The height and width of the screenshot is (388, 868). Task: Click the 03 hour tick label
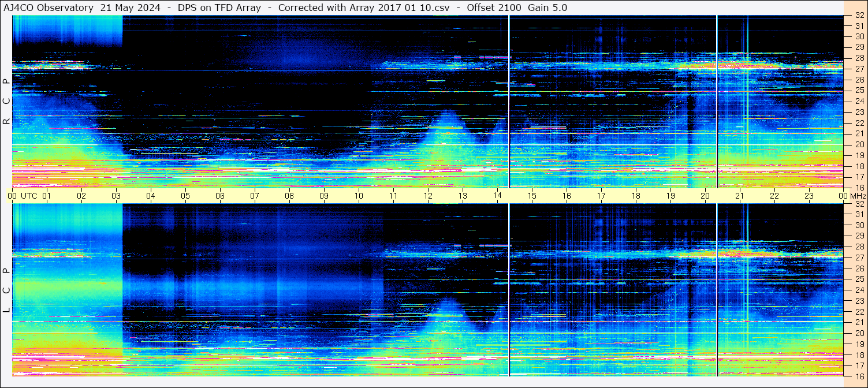[116, 196]
